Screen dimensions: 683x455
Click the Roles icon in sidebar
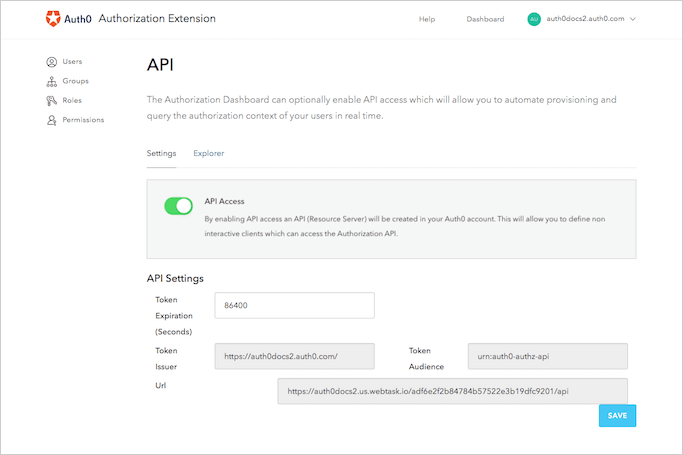pyautogui.click(x=51, y=101)
